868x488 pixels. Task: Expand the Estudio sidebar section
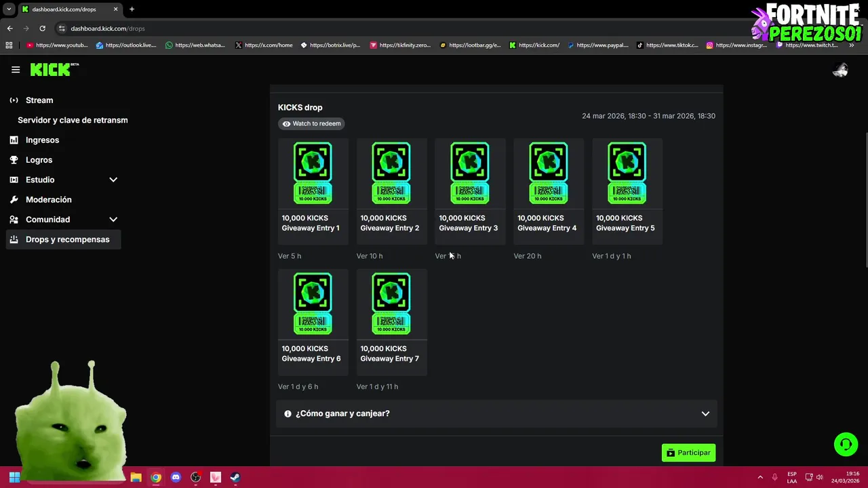pyautogui.click(x=113, y=180)
